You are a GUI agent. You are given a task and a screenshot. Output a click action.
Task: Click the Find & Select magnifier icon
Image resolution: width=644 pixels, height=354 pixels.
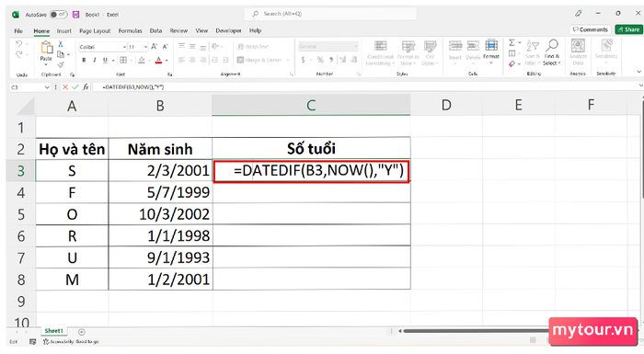pyautogui.click(x=552, y=45)
